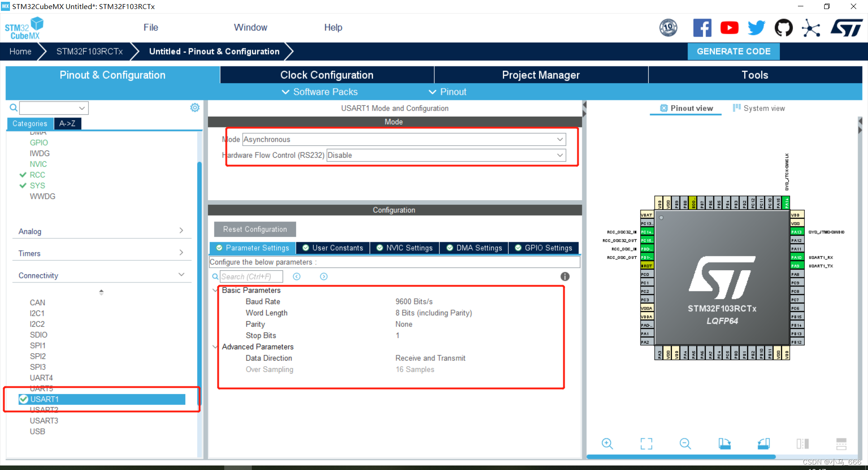Open the peripheral search combo box
Screen dimensions: 868x470
pos(54,108)
